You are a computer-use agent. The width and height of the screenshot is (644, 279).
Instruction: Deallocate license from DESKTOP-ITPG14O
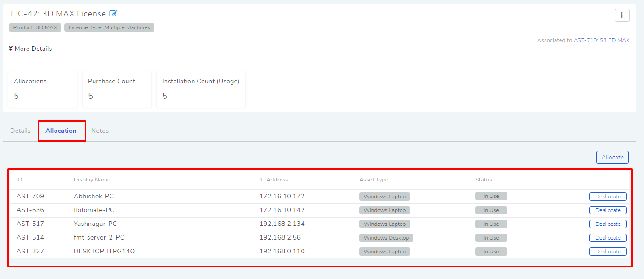(x=608, y=252)
